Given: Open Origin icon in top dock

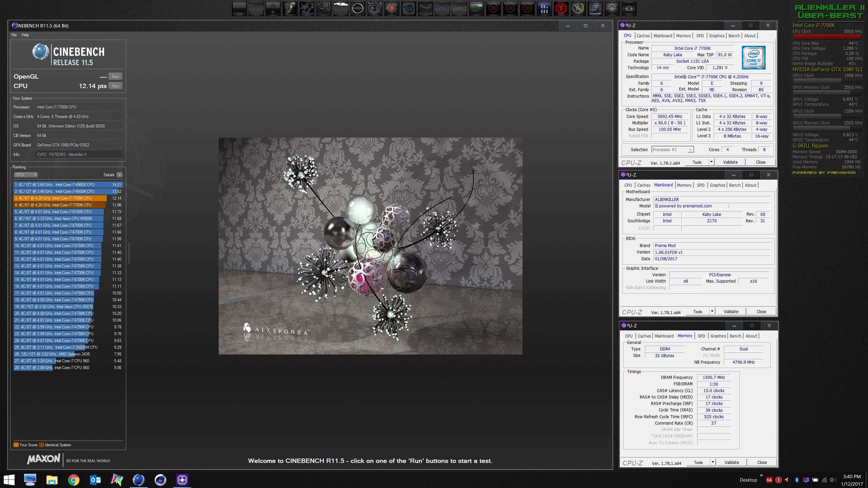Looking at the screenshot, I should (392, 8).
